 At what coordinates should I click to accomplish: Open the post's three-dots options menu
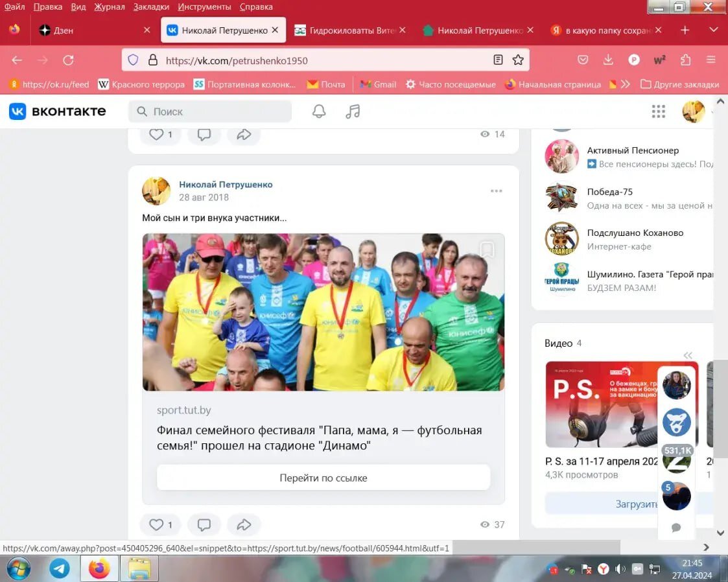tap(497, 191)
